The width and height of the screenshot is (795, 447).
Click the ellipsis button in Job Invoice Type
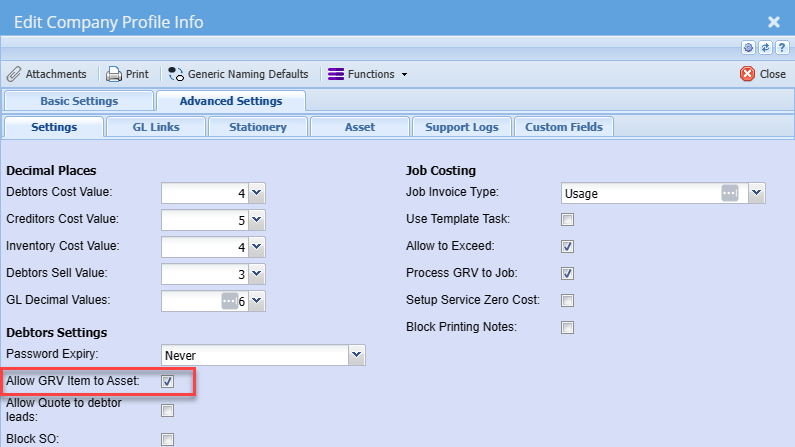(x=730, y=193)
